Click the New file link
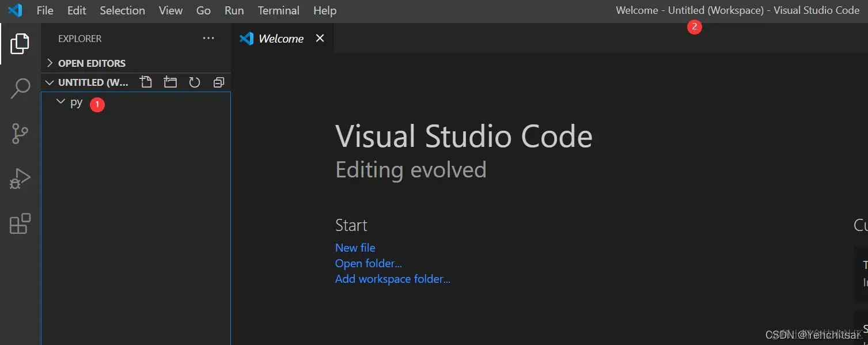Viewport: 868px width, 345px height. click(355, 248)
